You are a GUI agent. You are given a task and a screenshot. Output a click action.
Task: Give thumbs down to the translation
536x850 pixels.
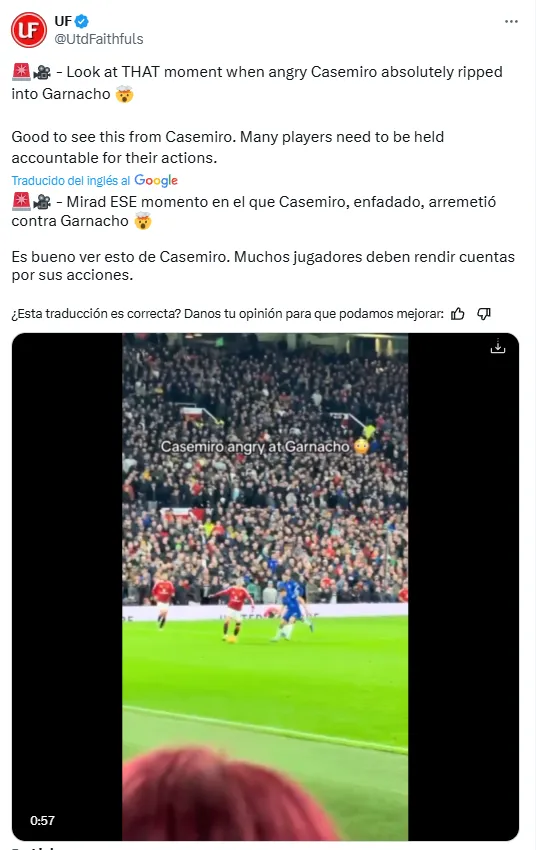pyautogui.click(x=484, y=313)
